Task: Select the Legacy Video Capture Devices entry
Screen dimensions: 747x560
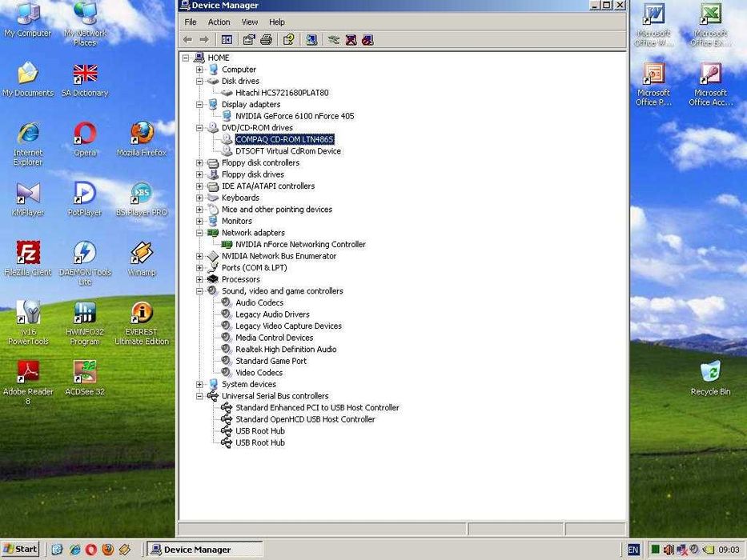Action: click(x=288, y=326)
